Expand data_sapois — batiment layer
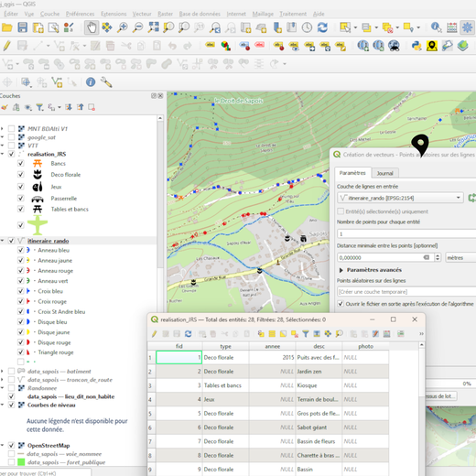476x476 pixels. click(3, 372)
